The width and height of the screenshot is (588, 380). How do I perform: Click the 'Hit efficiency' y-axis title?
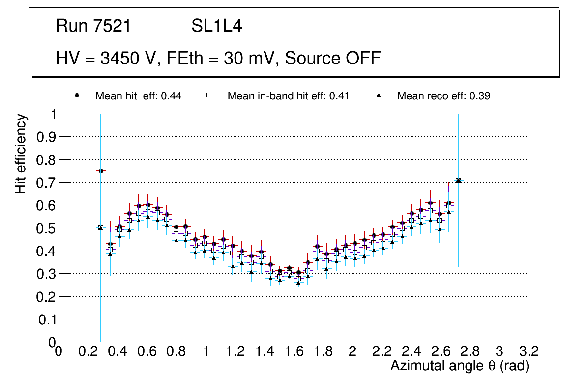[x=21, y=154]
